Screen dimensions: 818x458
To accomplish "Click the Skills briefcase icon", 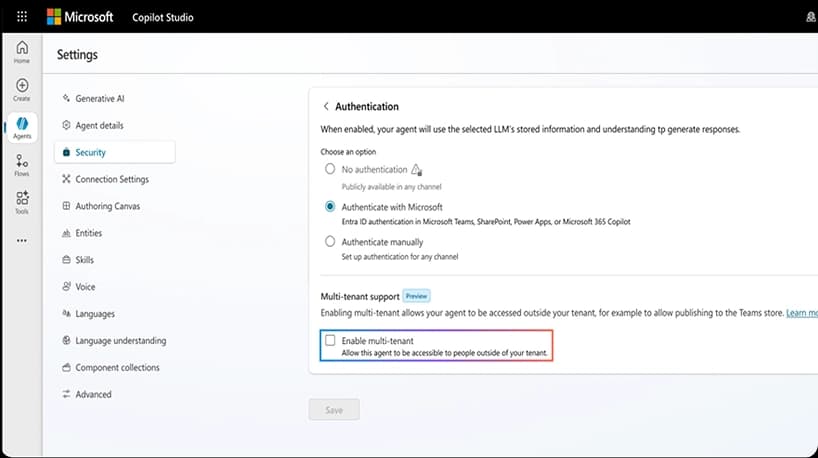I will pos(66,260).
